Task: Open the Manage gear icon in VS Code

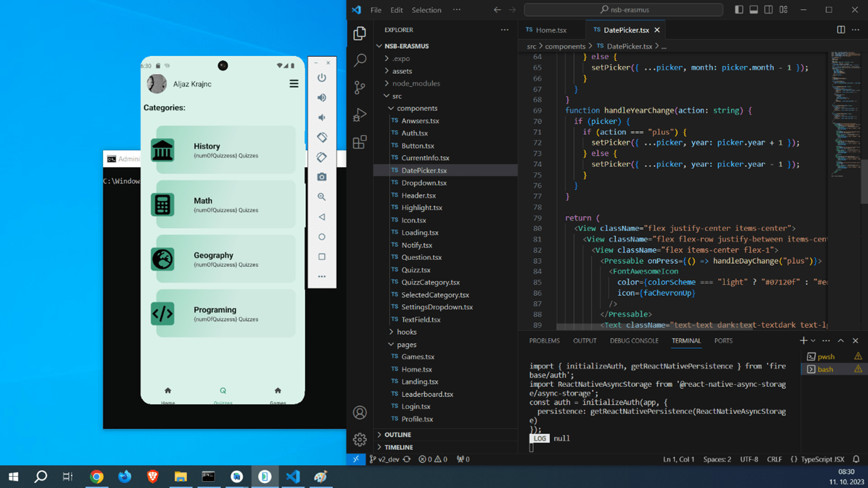Action: 360,440
